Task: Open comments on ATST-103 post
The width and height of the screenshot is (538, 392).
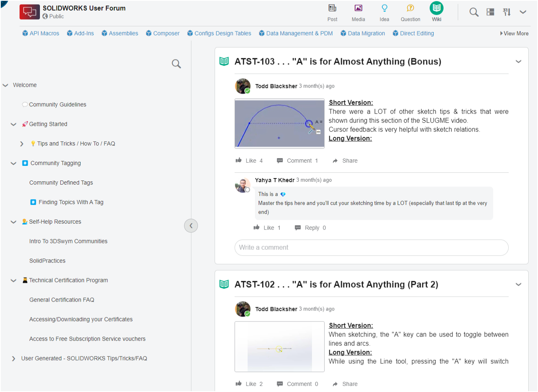Action: pos(297,161)
